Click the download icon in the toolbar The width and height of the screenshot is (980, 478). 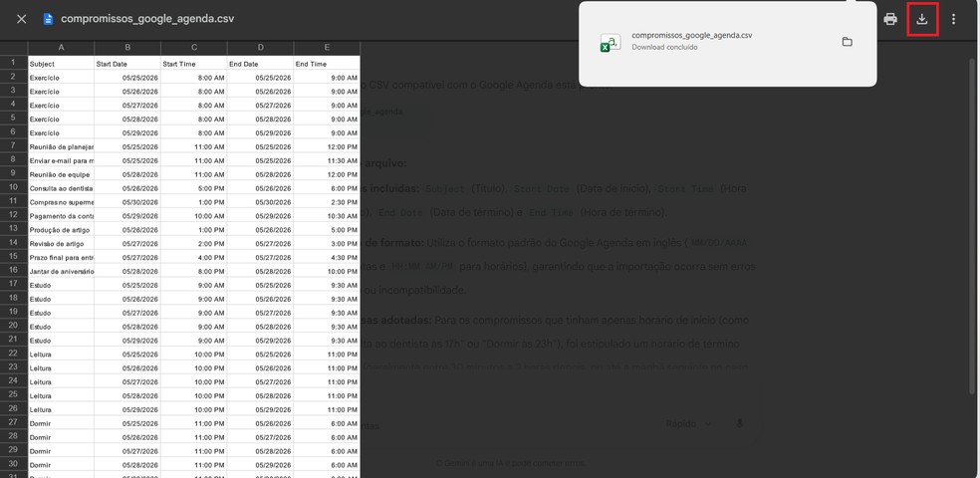click(x=922, y=19)
